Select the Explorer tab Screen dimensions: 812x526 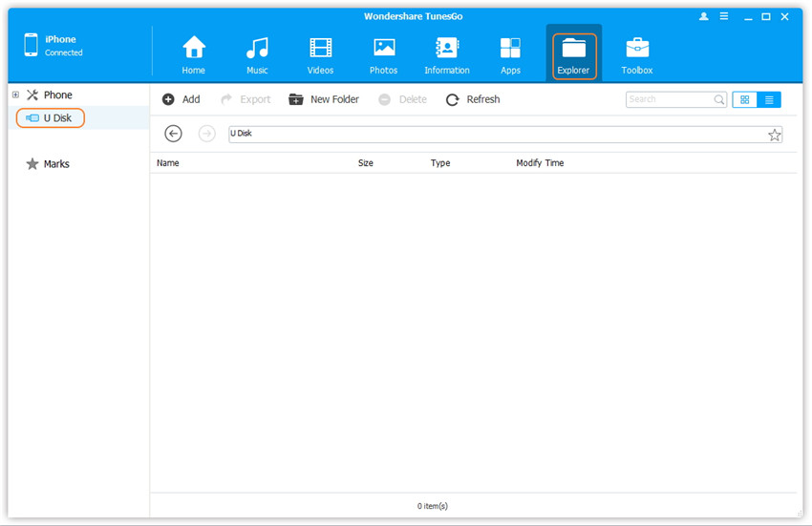tap(573, 55)
